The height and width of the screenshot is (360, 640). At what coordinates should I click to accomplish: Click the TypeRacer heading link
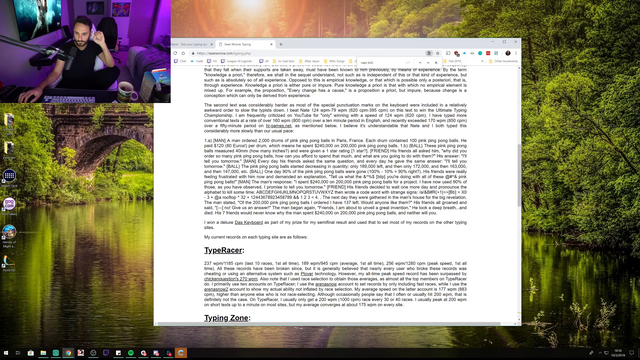(x=223, y=250)
